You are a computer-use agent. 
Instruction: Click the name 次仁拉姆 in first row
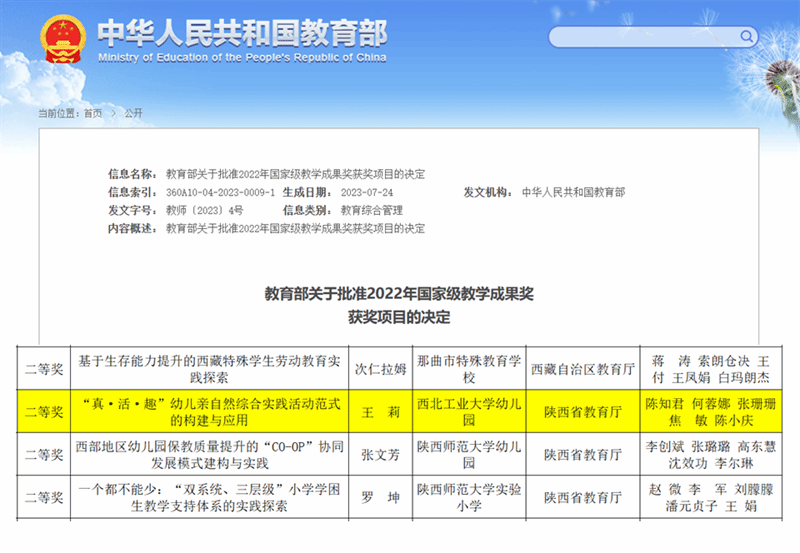click(x=378, y=368)
